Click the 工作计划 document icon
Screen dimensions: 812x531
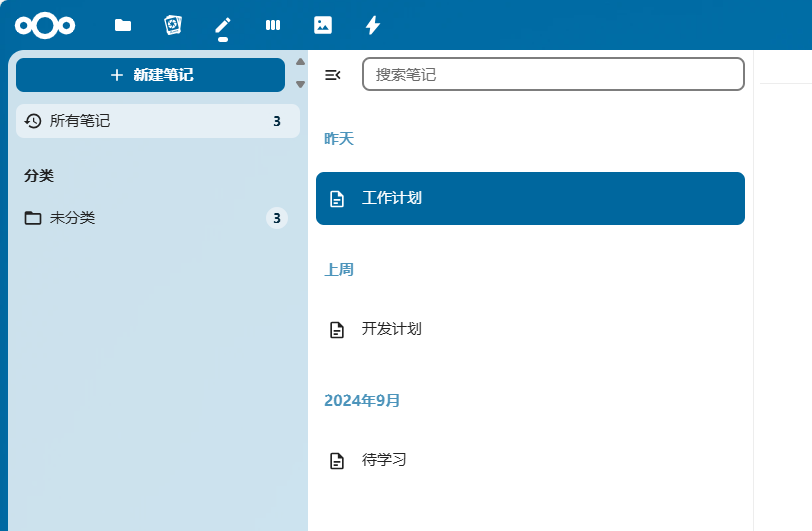pyautogui.click(x=337, y=198)
